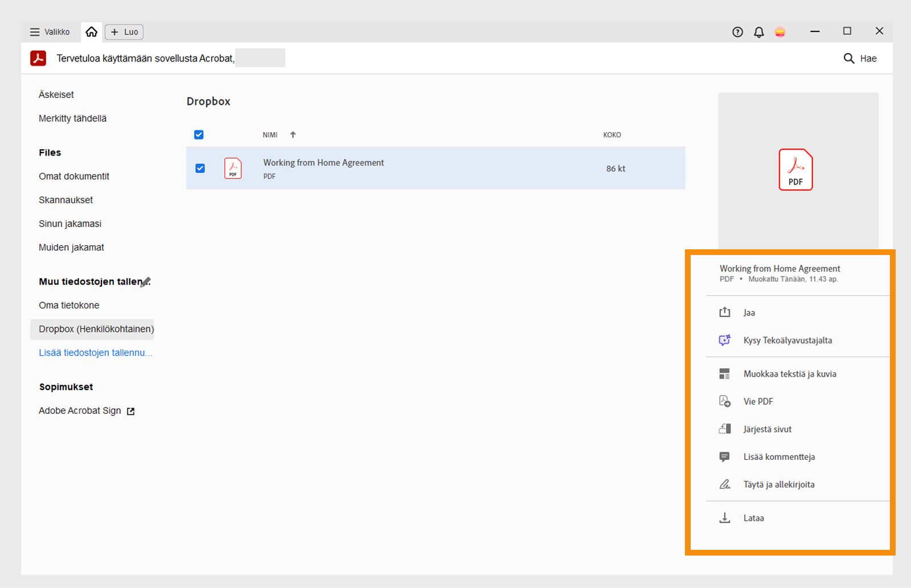Image resolution: width=911 pixels, height=588 pixels.
Task: Click the Täytä ja allekirjoita pen icon
Action: 724,484
